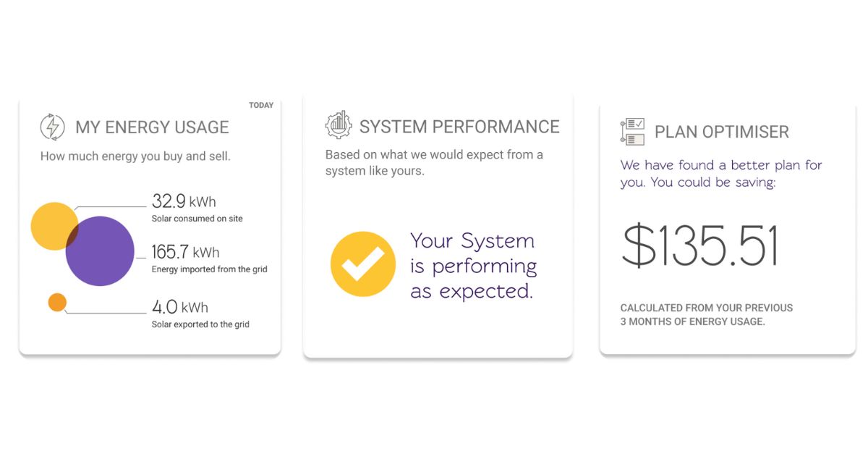Click 'Calculated from your previous 3 months' note
Image resolution: width=868 pixels, height=454 pixels.
[x=706, y=314]
